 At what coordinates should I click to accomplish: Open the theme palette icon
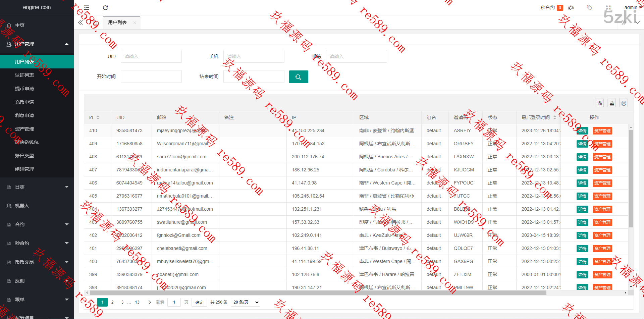571,8
